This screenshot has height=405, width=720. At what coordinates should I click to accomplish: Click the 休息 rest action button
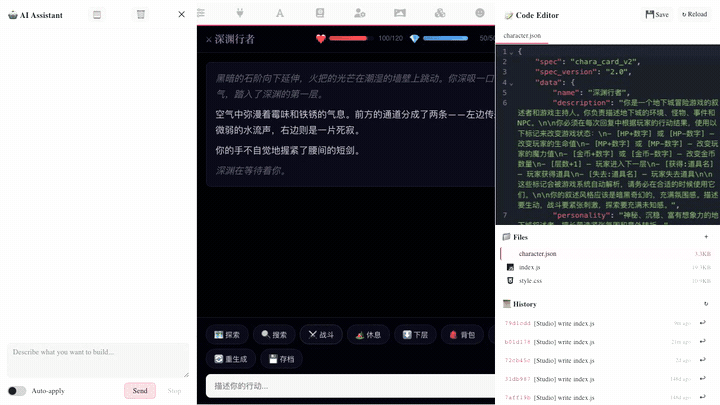click(x=368, y=335)
